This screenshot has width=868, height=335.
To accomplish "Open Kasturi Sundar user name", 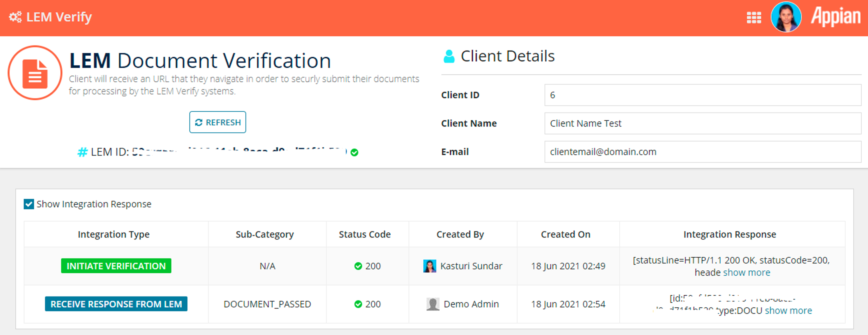I will click(471, 266).
